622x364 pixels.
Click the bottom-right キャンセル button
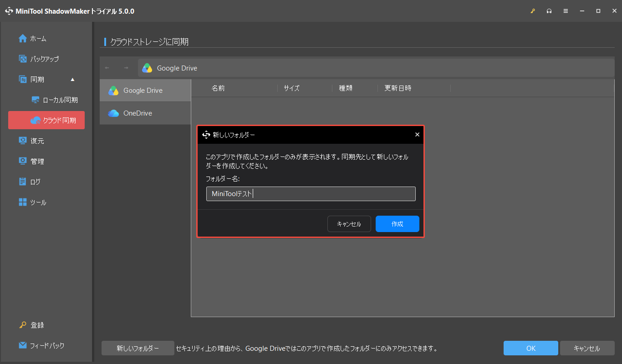click(587, 349)
